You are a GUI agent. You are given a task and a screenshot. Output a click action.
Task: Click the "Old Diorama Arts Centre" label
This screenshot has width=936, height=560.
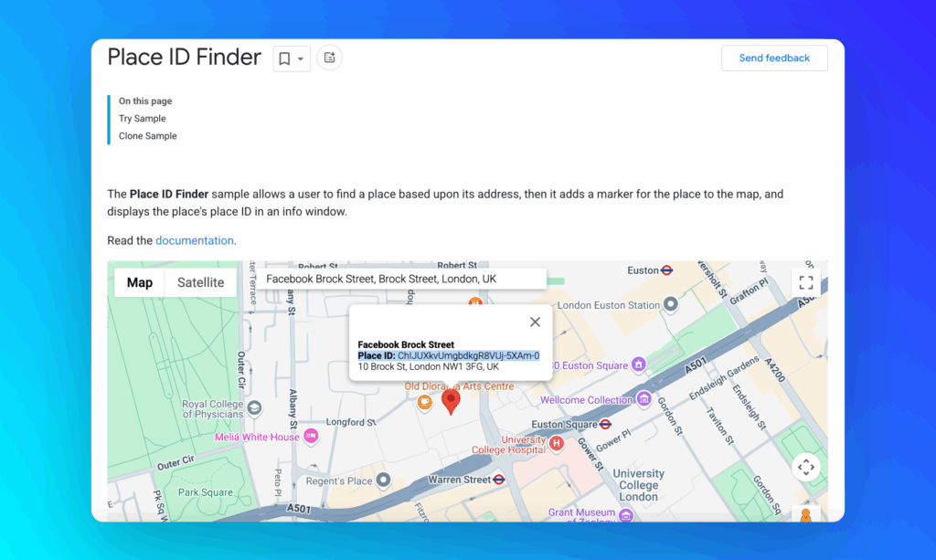(459, 386)
